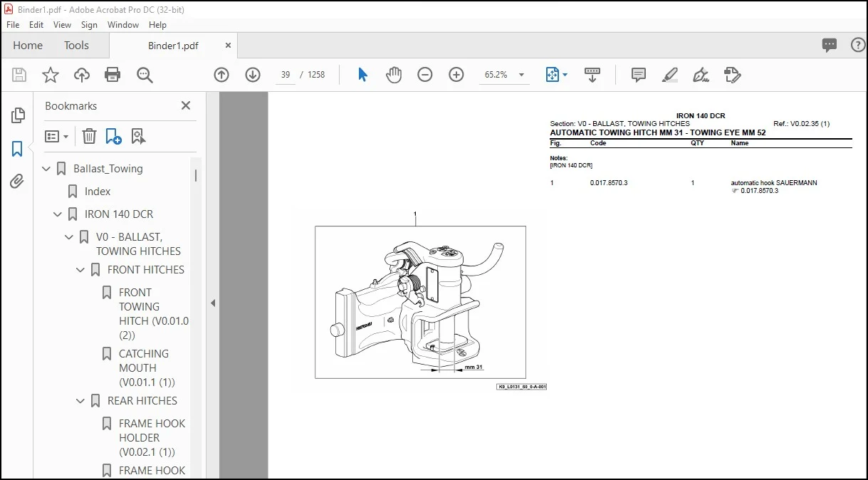Image resolution: width=868 pixels, height=480 pixels.
Task: Open the Index bookmark
Action: [98, 192]
